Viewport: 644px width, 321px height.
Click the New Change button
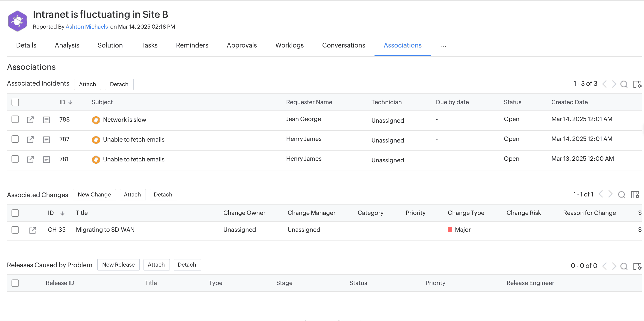point(94,195)
